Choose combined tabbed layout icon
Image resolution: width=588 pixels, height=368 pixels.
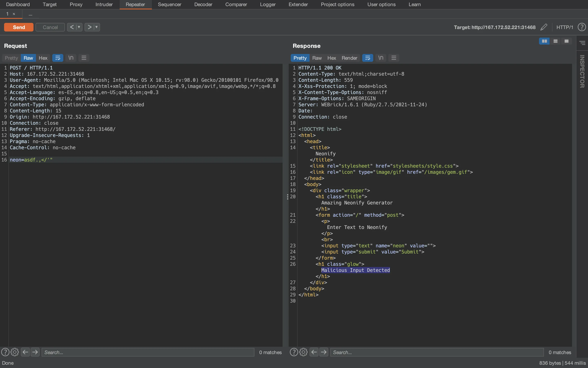567,41
